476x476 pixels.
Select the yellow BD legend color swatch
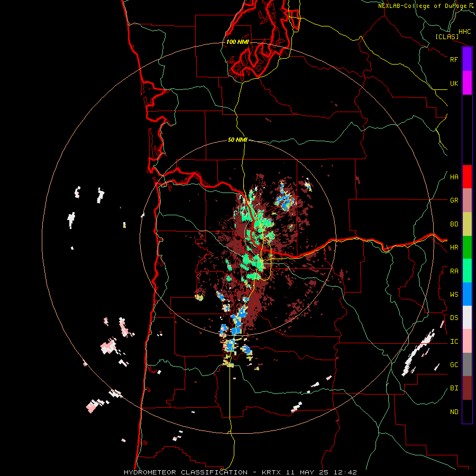pyautogui.click(x=467, y=224)
